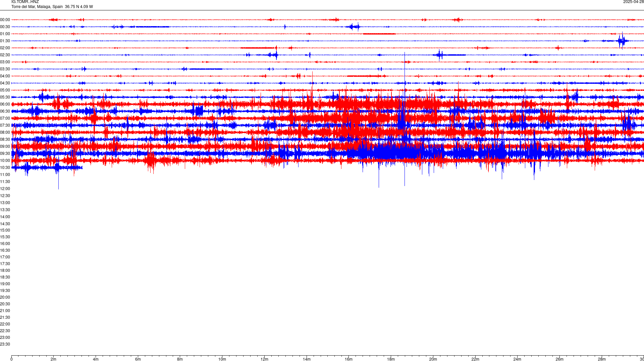Click the 10m tick on the minute axis
This screenshot has height=362, width=644.
(x=222, y=359)
